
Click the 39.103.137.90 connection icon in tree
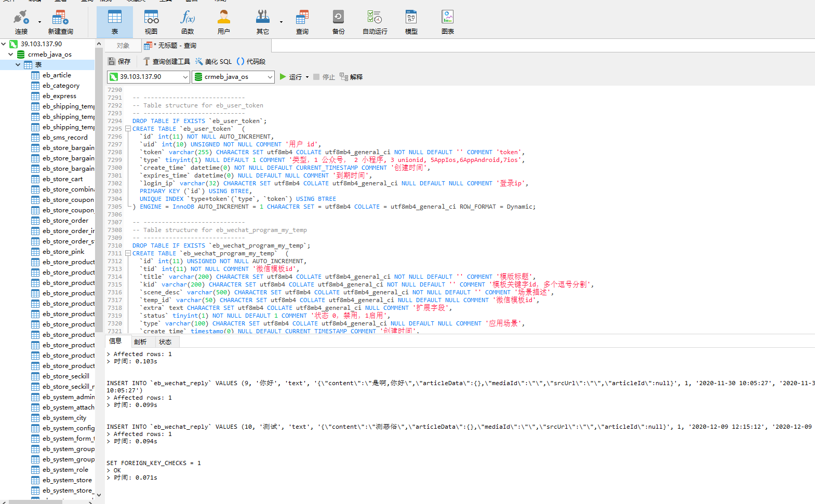click(14, 44)
